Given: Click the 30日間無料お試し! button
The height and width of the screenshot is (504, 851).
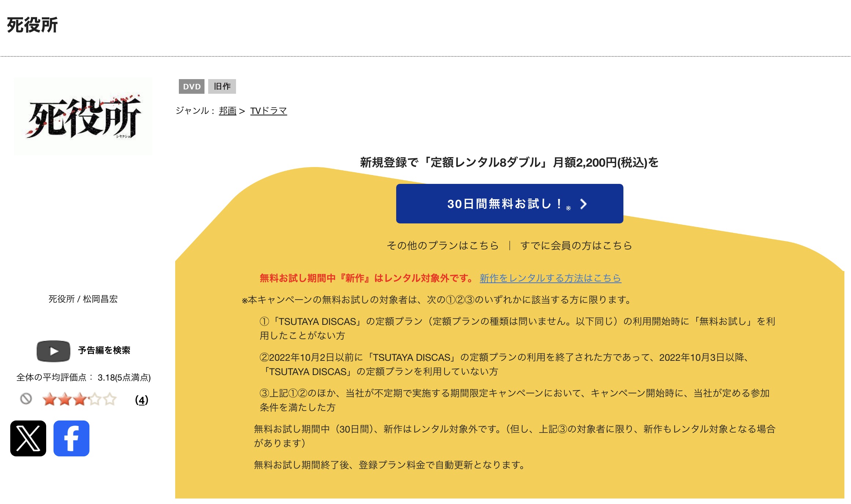Looking at the screenshot, I should click(x=509, y=204).
